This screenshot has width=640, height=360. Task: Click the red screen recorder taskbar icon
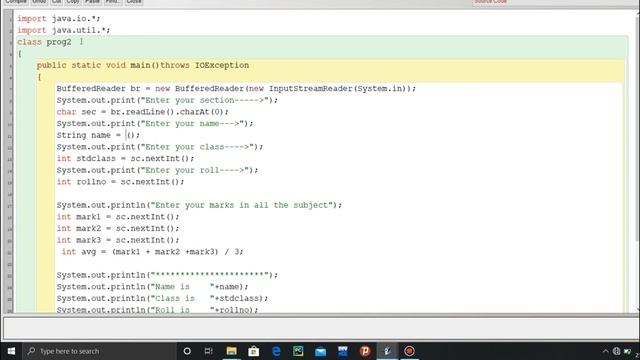pyautogui.click(x=409, y=351)
